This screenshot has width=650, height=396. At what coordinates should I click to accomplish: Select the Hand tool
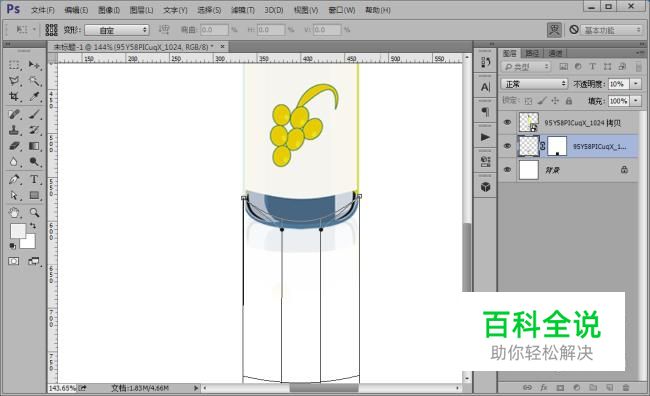(14, 213)
